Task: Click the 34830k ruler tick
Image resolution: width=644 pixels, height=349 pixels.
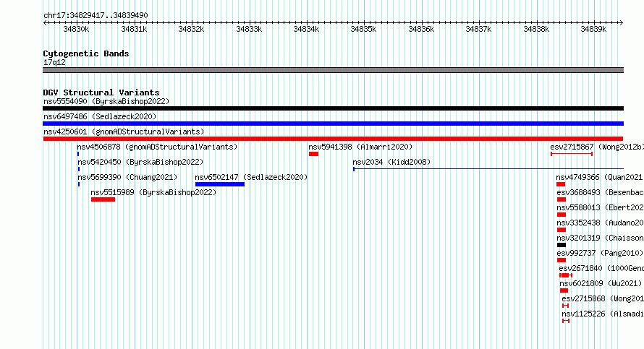Action: click(x=76, y=29)
